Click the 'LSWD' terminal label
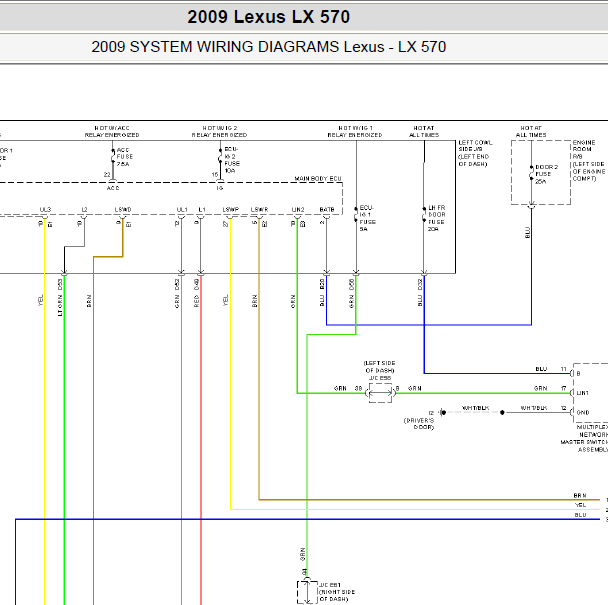Screen dimensions: 608x605 click(x=123, y=209)
